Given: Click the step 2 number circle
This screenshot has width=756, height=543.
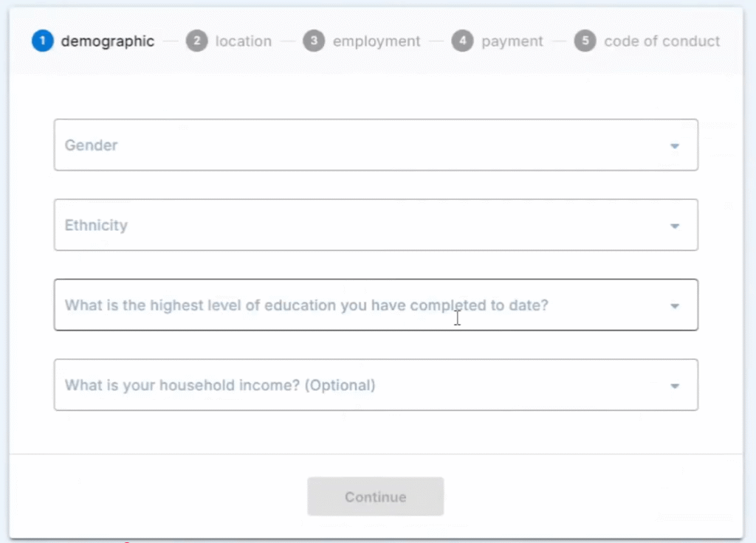Looking at the screenshot, I should click(x=196, y=41).
